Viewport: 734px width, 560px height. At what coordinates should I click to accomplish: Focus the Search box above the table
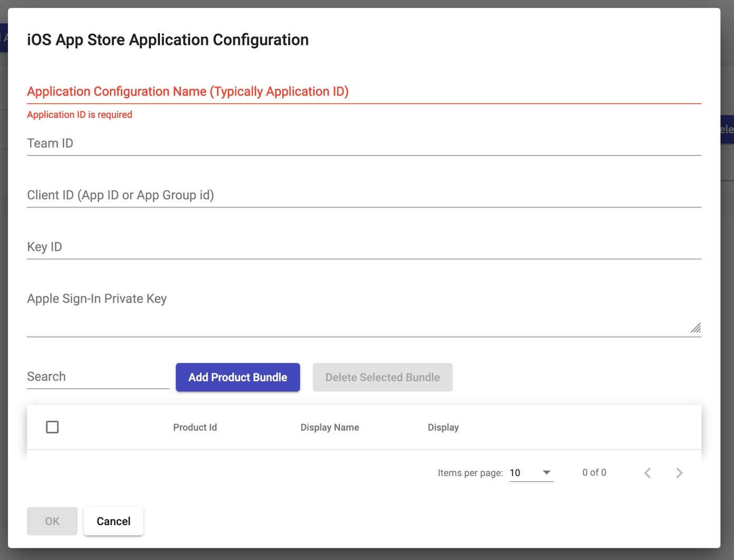point(98,376)
